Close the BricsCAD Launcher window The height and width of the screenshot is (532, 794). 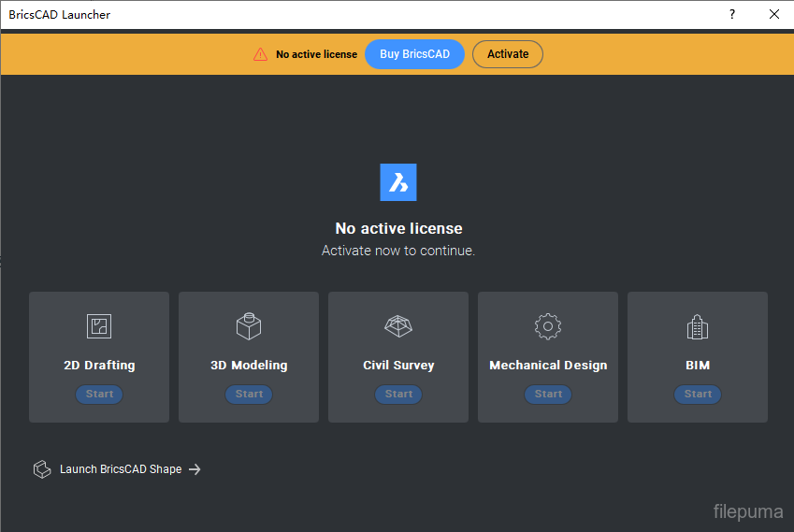[773, 14]
